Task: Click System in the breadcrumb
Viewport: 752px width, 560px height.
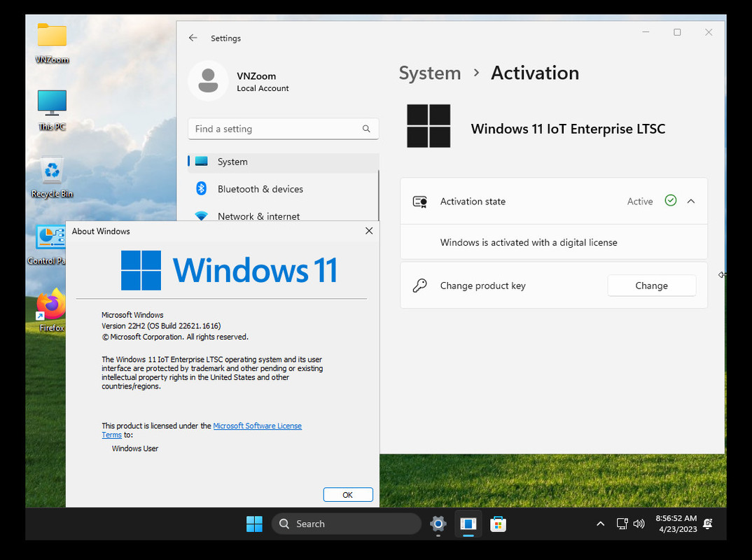Action: point(430,73)
